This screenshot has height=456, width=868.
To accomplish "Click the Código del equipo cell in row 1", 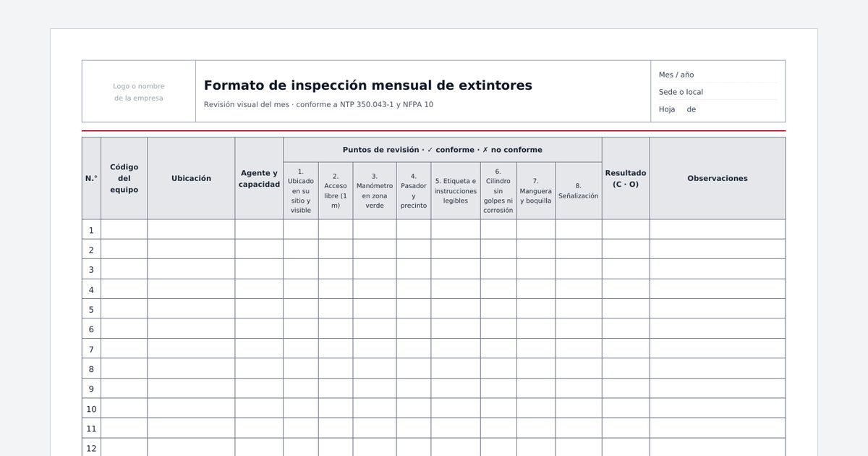I will [x=124, y=230].
